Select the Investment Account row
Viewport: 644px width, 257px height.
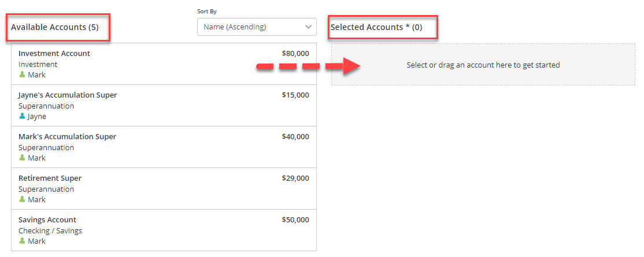tap(164, 64)
